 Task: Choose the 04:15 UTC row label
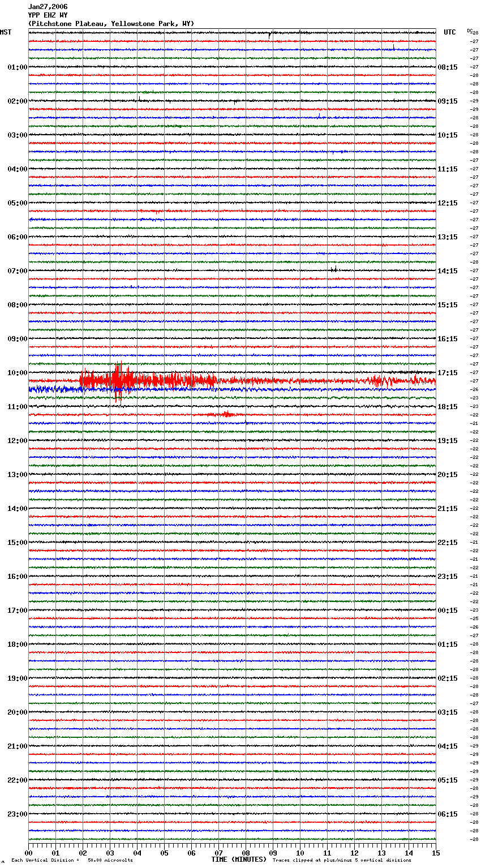[x=448, y=746]
